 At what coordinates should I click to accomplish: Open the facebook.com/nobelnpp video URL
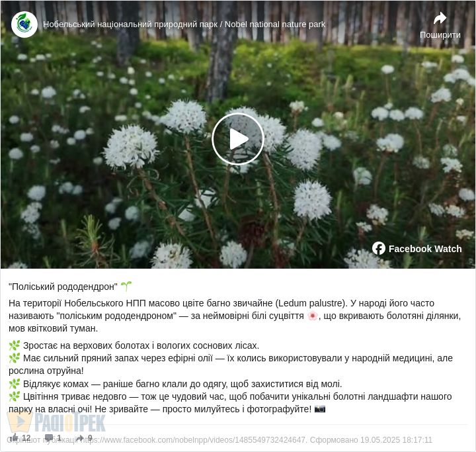tap(193, 440)
